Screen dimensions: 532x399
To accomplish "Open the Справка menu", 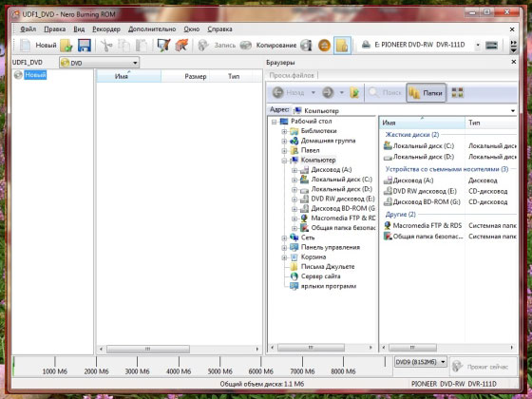I will point(219,29).
